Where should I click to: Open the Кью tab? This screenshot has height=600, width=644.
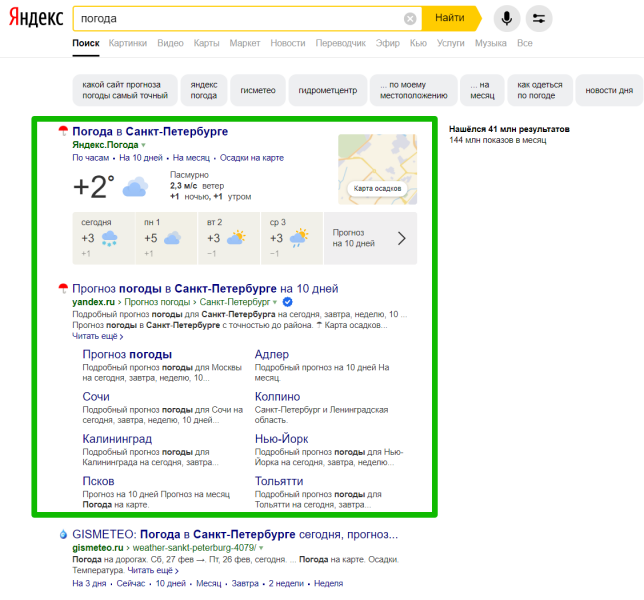click(418, 43)
